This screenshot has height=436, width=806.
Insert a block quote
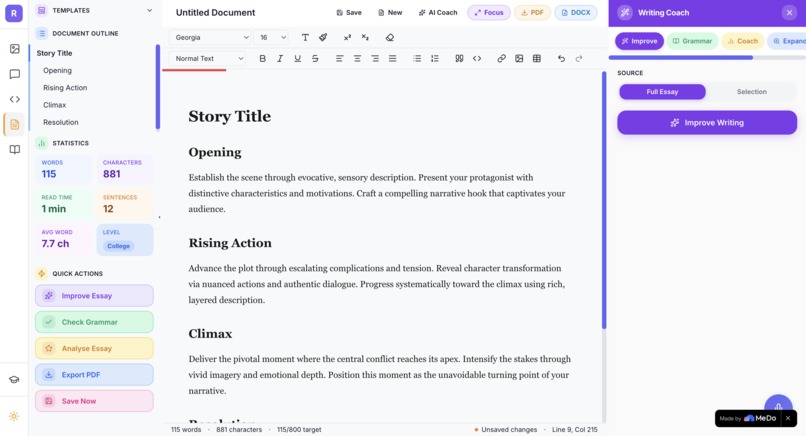pyautogui.click(x=460, y=59)
